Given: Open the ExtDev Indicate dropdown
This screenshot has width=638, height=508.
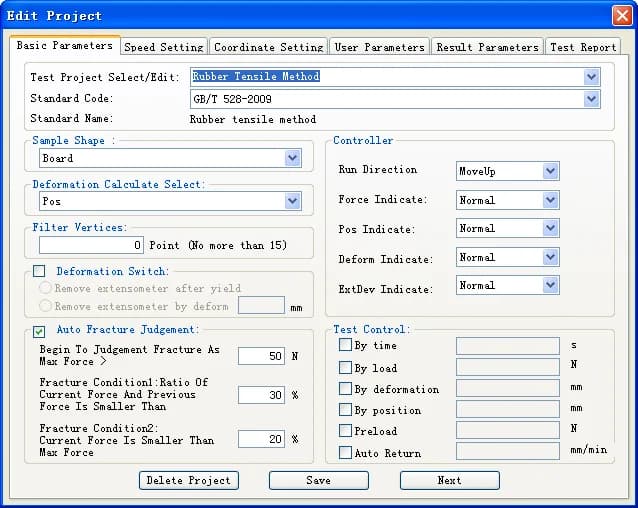Looking at the screenshot, I should click(551, 285).
